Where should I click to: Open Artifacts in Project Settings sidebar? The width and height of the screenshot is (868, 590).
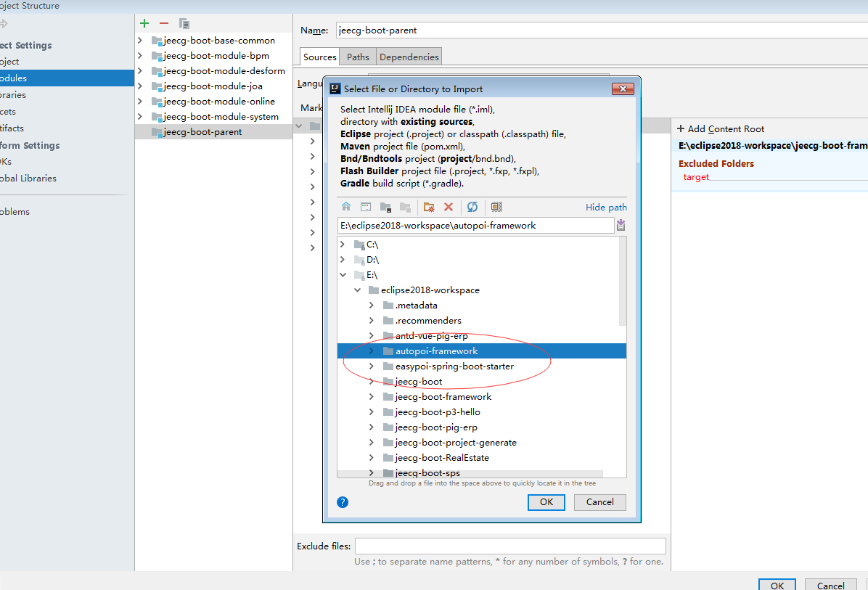(12, 128)
